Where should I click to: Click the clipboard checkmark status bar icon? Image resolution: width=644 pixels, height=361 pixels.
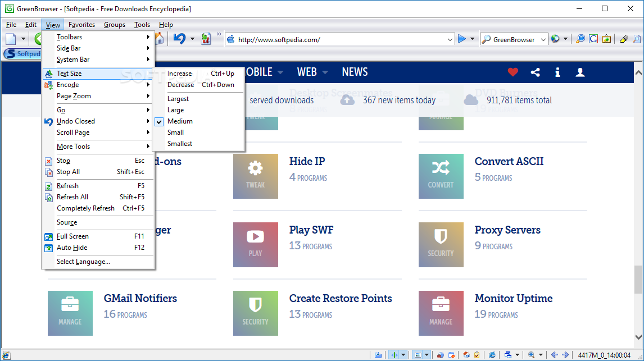pyautogui.click(x=477, y=355)
